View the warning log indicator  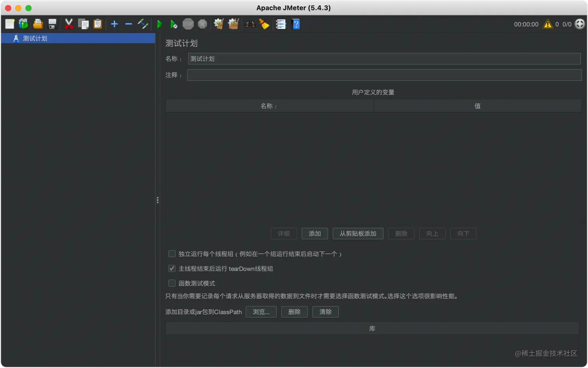[x=548, y=24]
